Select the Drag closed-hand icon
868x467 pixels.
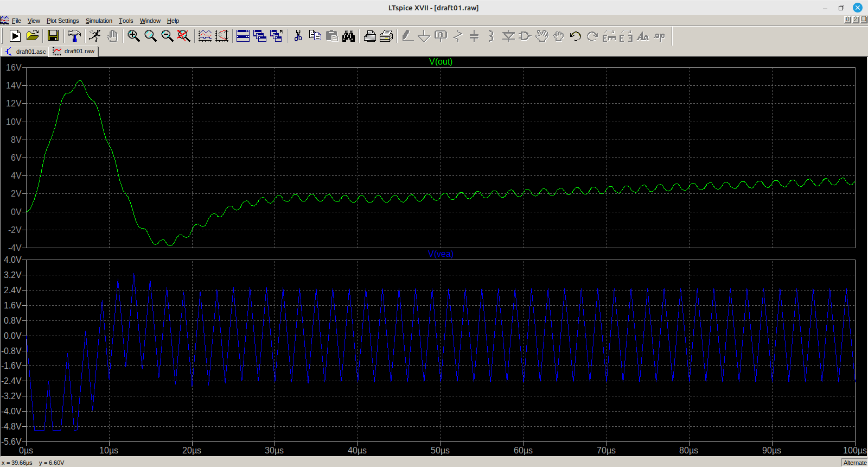pyautogui.click(x=559, y=36)
